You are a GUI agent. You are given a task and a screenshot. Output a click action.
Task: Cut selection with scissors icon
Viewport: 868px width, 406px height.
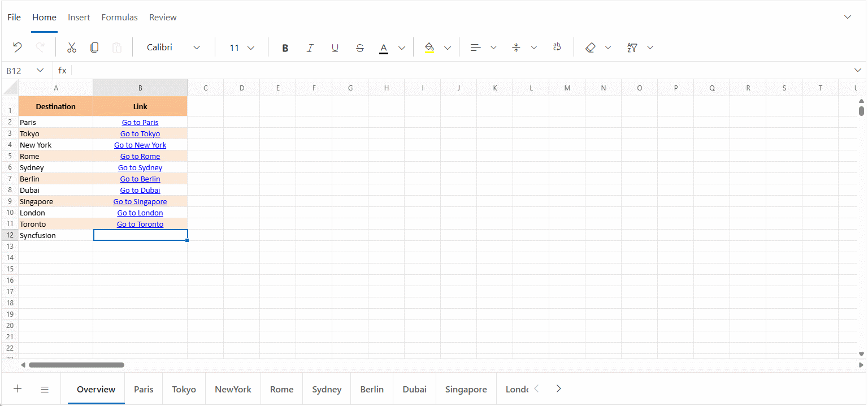click(x=72, y=47)
